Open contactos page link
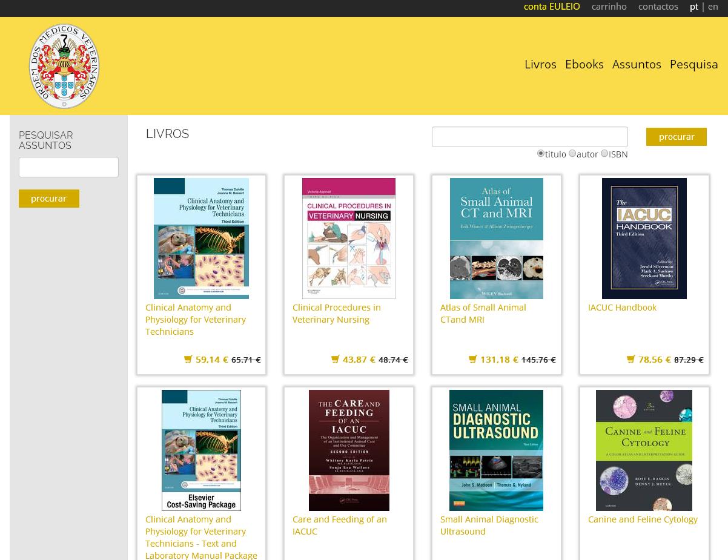 point(658,7)
